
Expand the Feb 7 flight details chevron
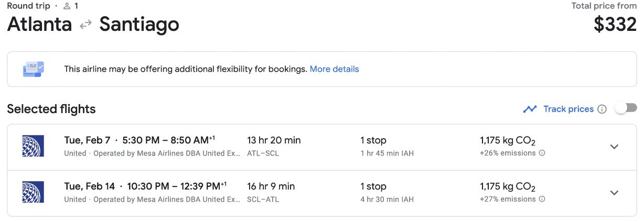pyautogui.click(x=615, y=147)
